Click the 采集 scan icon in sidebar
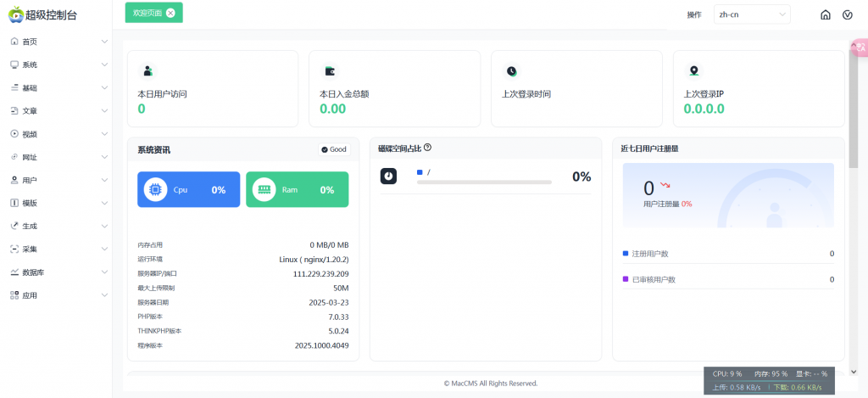The height and width of the screenshot is (398, 868). click(x=14, y=249)
